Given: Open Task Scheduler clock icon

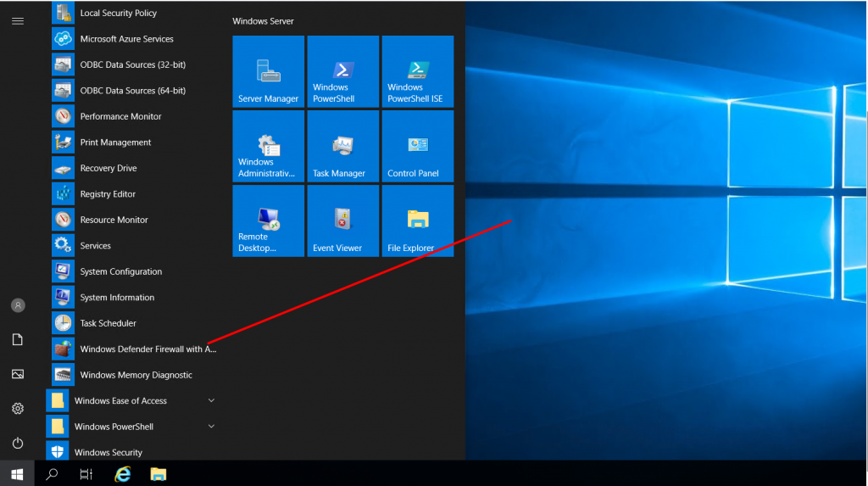Looking at the screenshot, I should pyautogui.click(x=63, y=323).
